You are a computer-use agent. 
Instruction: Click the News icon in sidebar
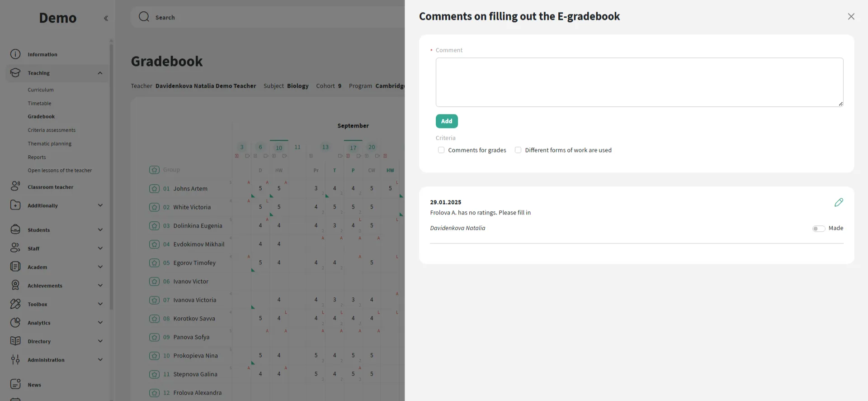(15, 384)
